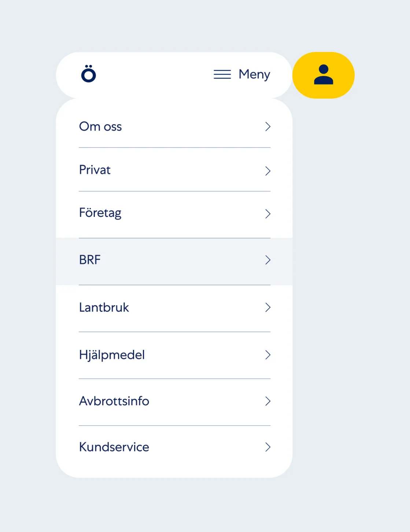Click the Kundservice chevron icon
The image size is (410, 532).
268,447
